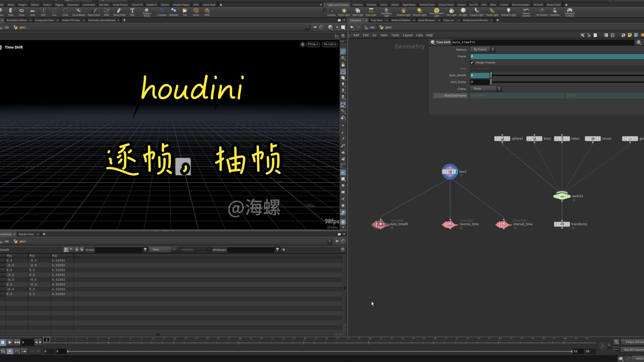Switch to the Material Palette tab
644x362 pixels.
(x=400, y=20)
